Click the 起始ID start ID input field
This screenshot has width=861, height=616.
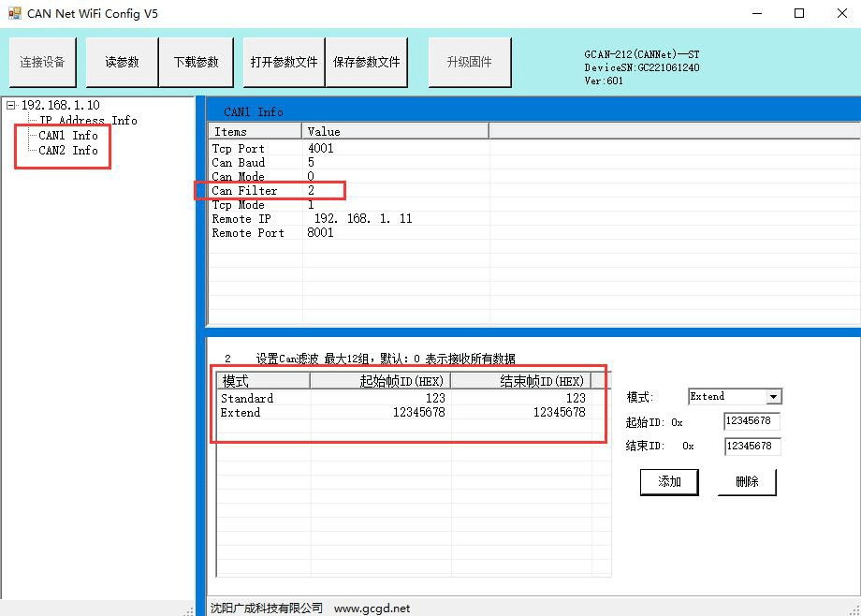[752, 422]
